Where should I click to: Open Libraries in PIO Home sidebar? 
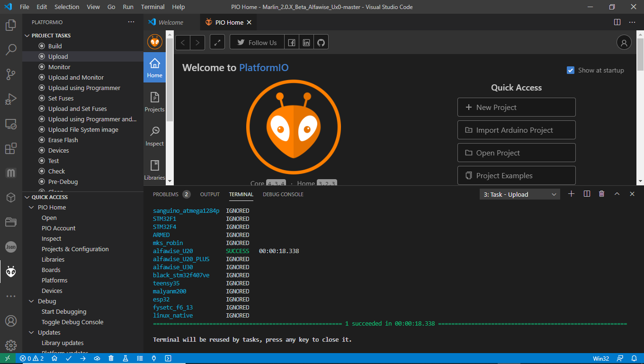(x=154, y=171)
